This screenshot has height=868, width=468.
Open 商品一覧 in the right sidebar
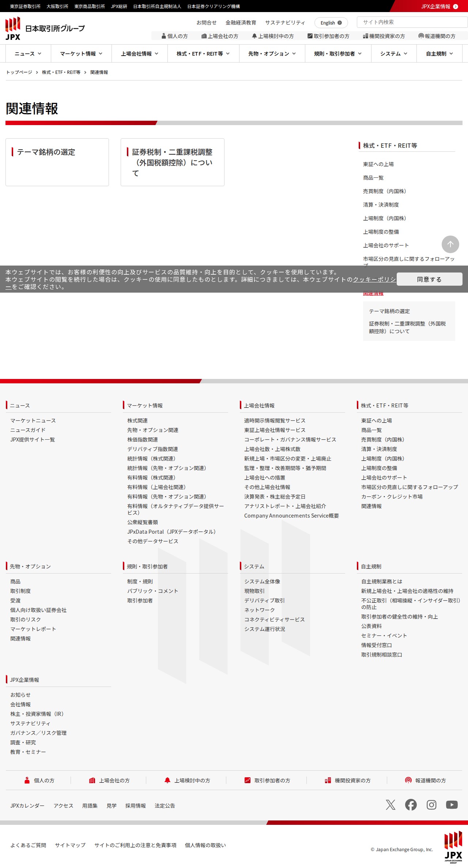[373, 178]
